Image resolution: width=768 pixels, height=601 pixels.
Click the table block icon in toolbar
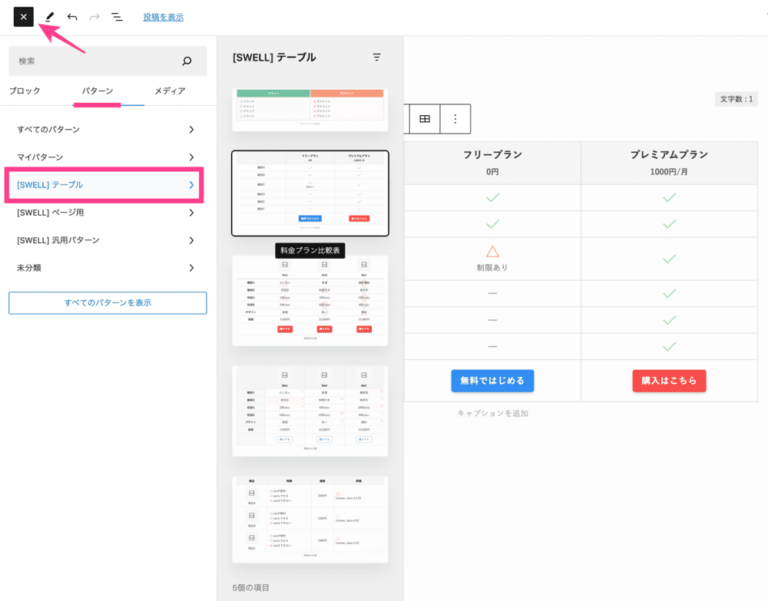425,119
